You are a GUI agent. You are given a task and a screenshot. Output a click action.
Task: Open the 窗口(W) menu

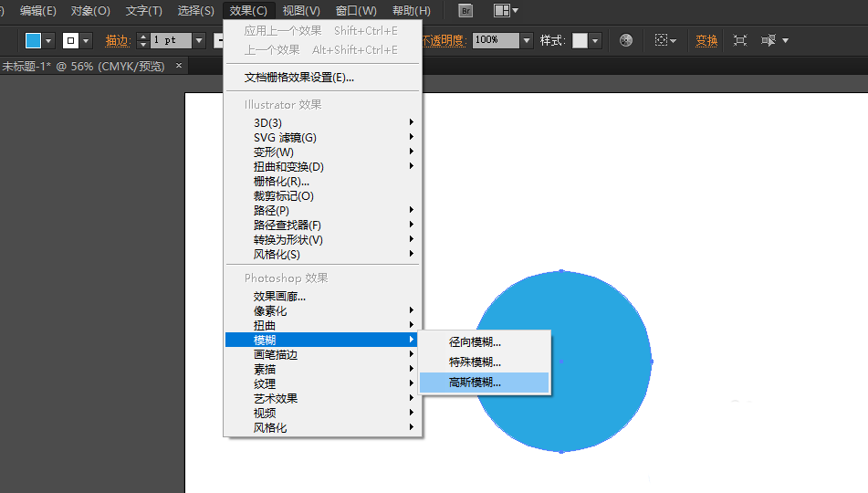click(x=356, y=11)
